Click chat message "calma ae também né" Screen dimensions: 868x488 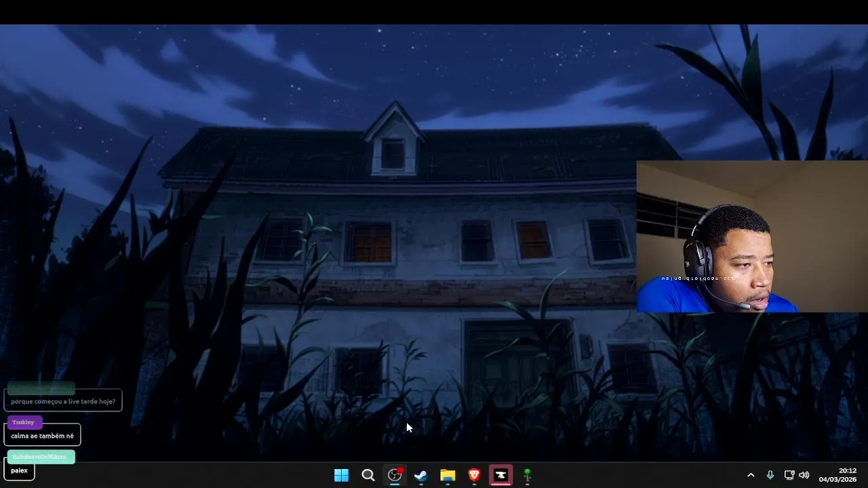click(x=42, y=435)
